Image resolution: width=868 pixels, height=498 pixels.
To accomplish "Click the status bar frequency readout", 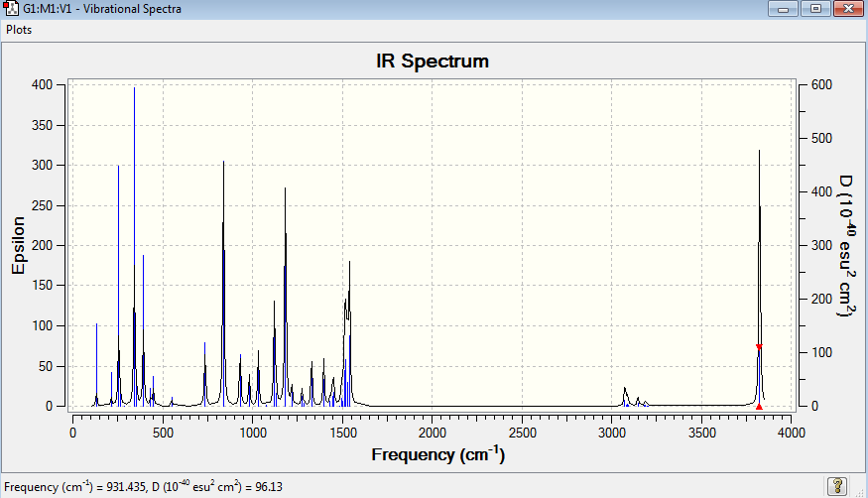I will 144,486.
